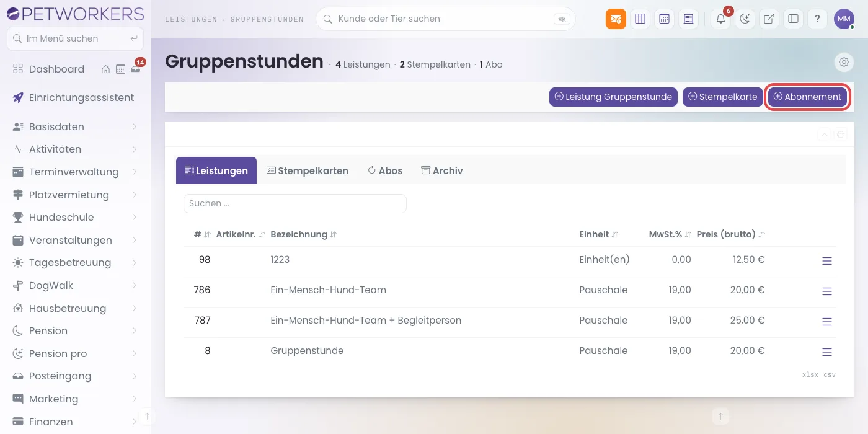Open row menu for Gruppenstunde row
This screenshot has width=868, height=434.
point(826,352)
